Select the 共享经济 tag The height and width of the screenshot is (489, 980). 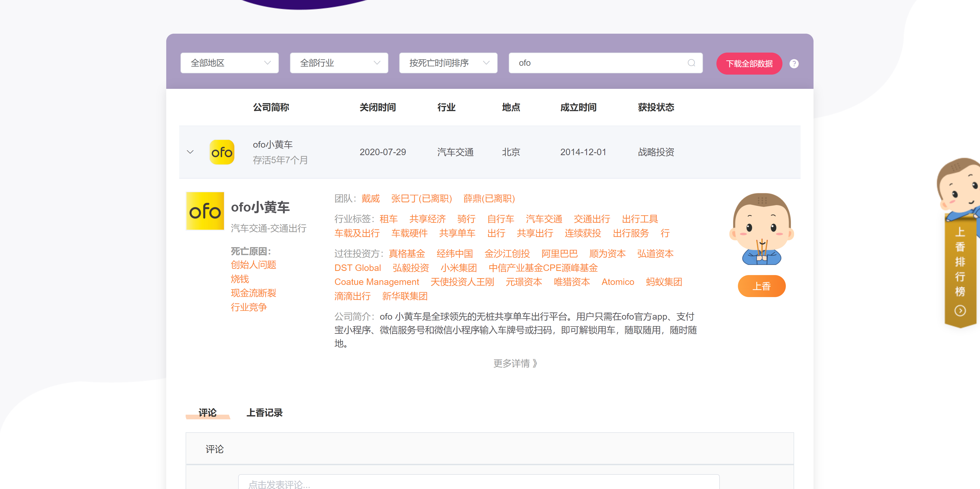pyautogui.click(x=427, y=219)
